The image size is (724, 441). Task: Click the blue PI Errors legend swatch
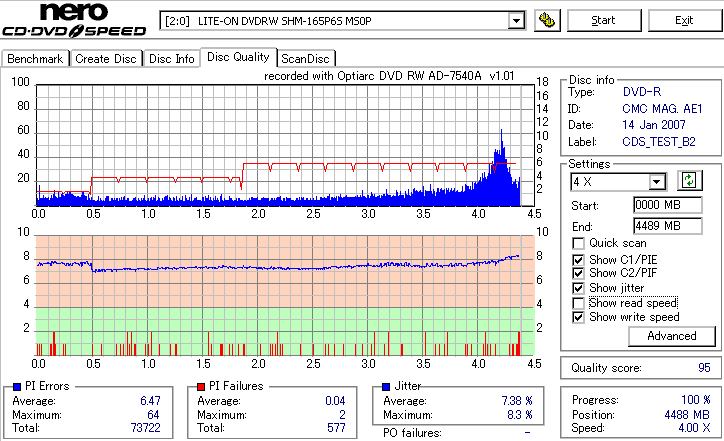point(17,387)
